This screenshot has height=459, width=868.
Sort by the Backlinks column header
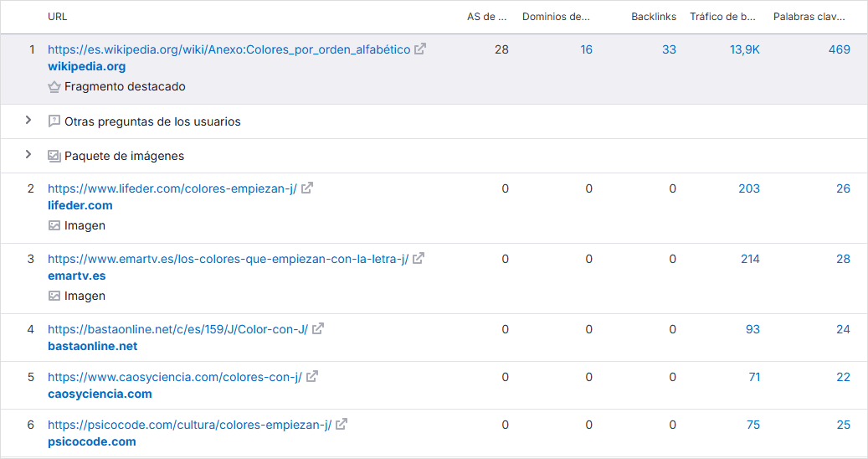(653, 17)
